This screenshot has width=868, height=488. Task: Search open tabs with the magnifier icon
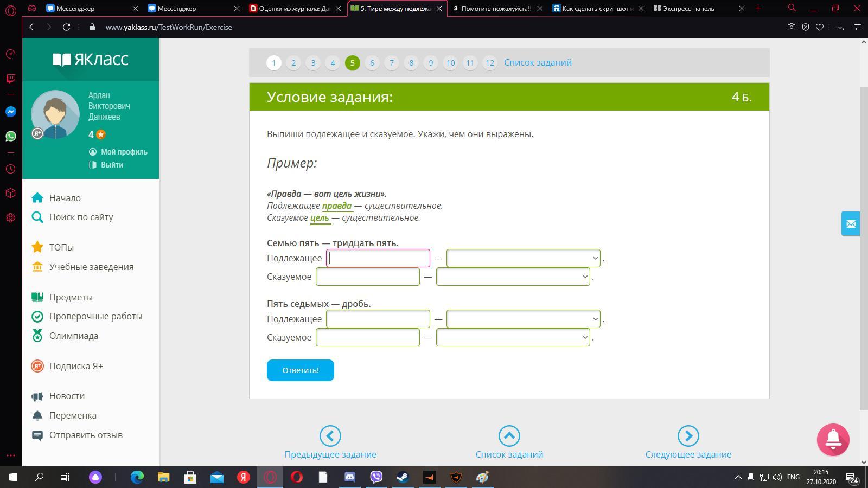click(792, 8)
